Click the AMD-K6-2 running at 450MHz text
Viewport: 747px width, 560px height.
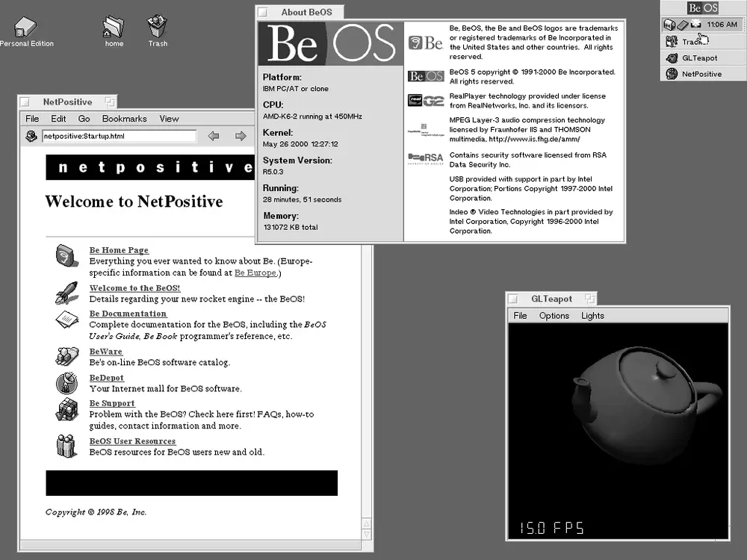[x=312, y=116]
